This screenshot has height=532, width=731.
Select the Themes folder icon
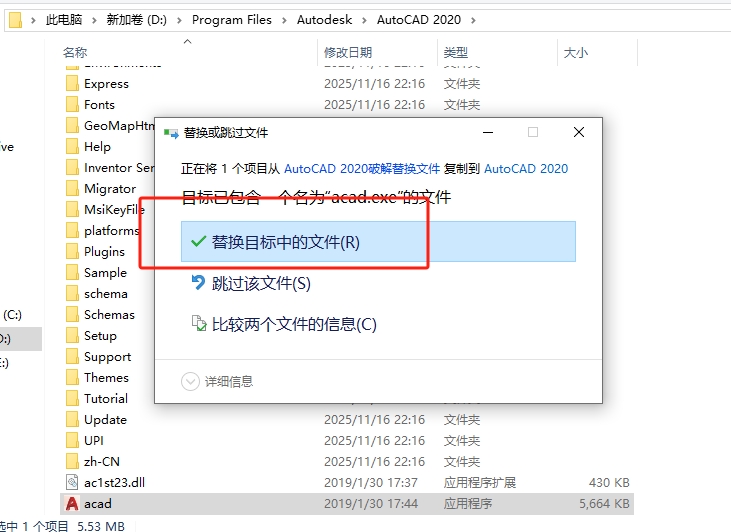pyautogui.click(x=72, y=378)
